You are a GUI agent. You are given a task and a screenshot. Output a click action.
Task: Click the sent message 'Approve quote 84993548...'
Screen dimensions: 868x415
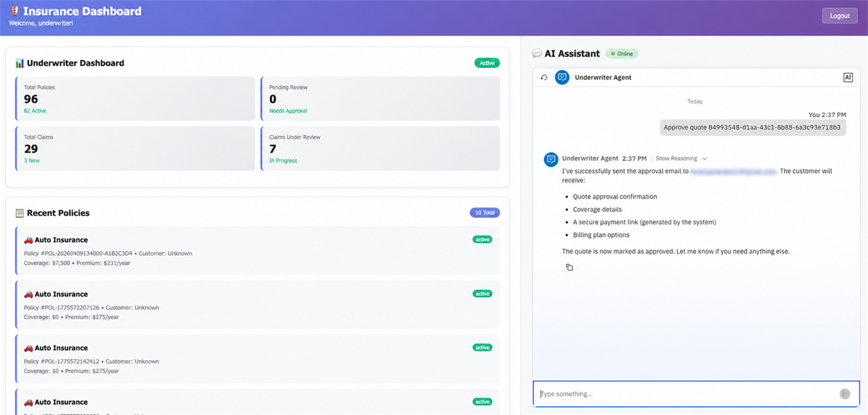752,127
